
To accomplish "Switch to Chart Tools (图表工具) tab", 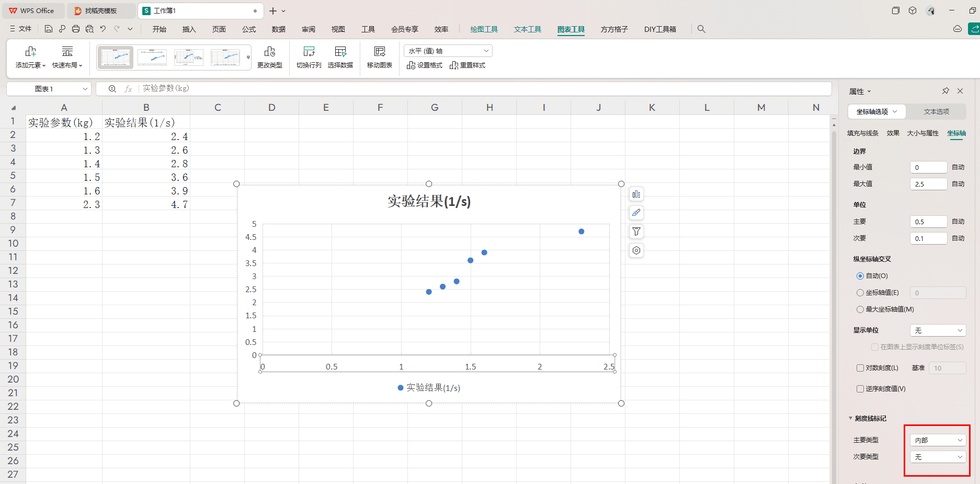I will click(571, 29).
